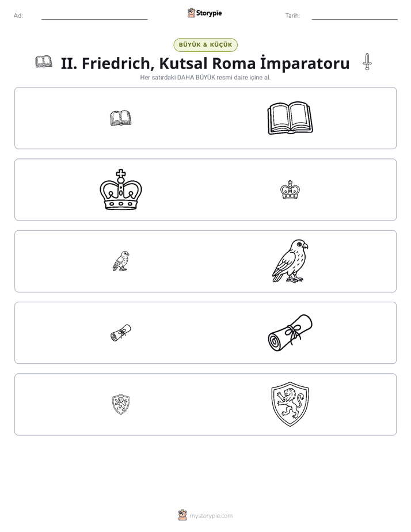Viewport: 411px width, 532px height.
Task: Click the bear mascot icon in footer
Action: click(182, 515)
